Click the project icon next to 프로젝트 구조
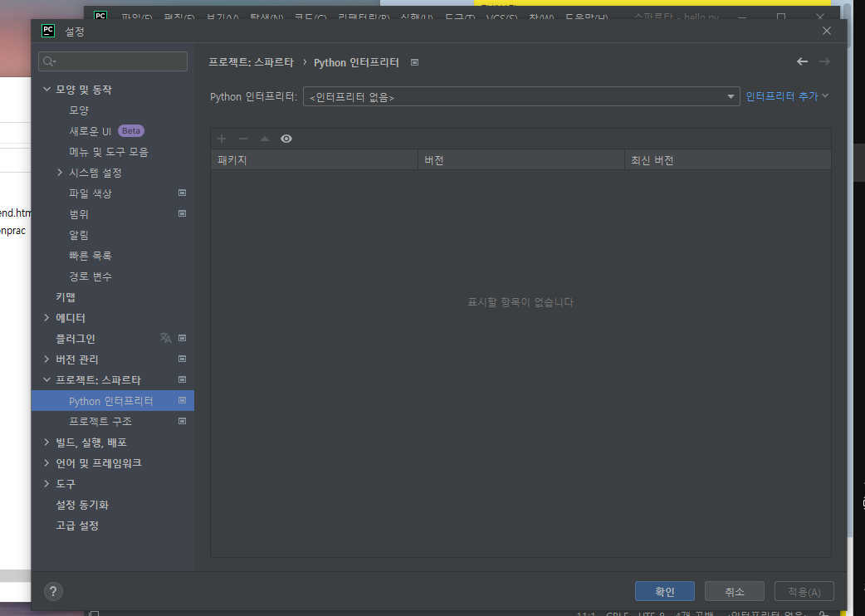865x616 pixels. click(x=182, y=421)
